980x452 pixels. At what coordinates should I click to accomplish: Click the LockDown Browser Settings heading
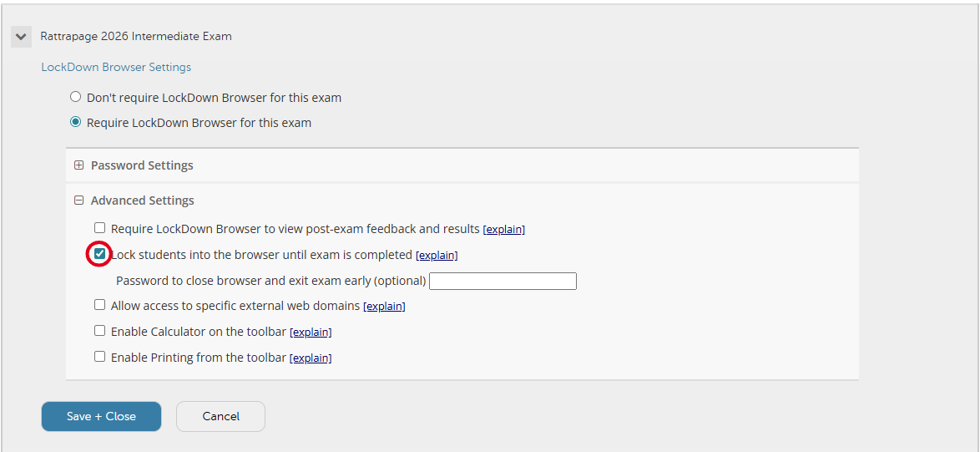[x=116, y=67]
